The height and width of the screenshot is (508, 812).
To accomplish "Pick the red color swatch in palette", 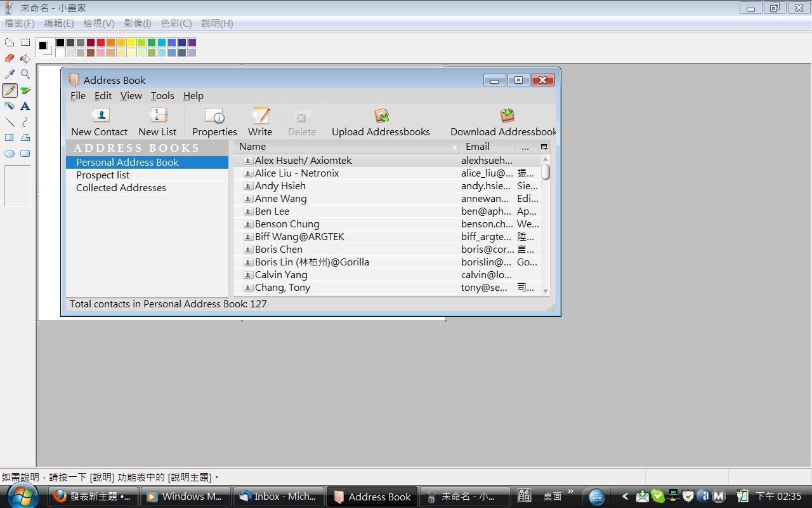I will point(101,43).
